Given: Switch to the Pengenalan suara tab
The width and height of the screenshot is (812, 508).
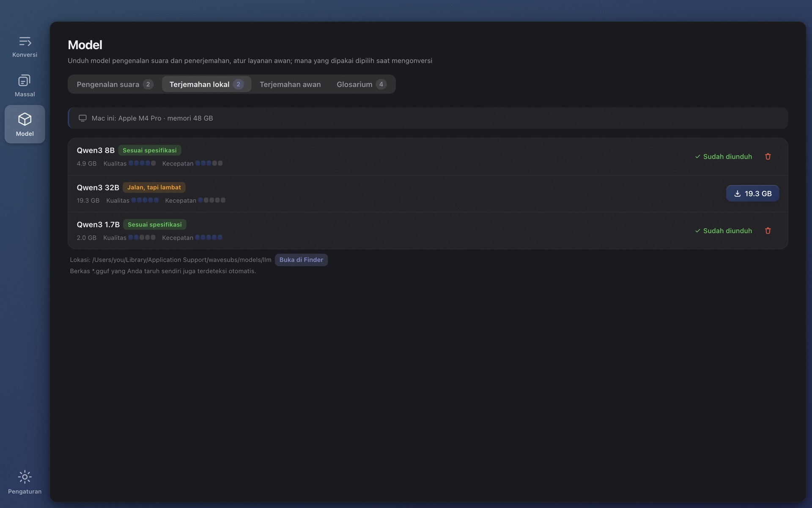Looking at the screenshot, I should pyautogui.click(x=115, y=84).
